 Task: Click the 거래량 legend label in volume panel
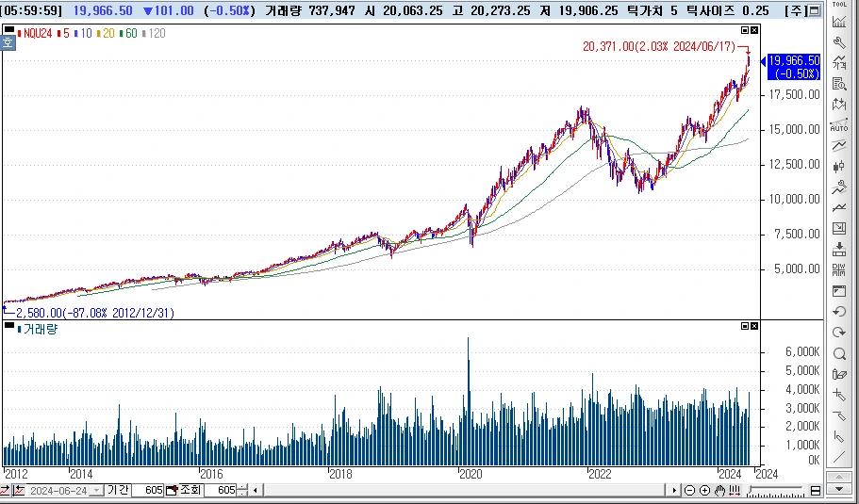pyautogui.click(x=38, y=330)
